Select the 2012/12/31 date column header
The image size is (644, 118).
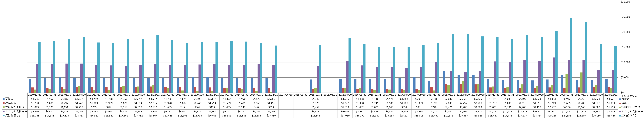click(153, 95)
